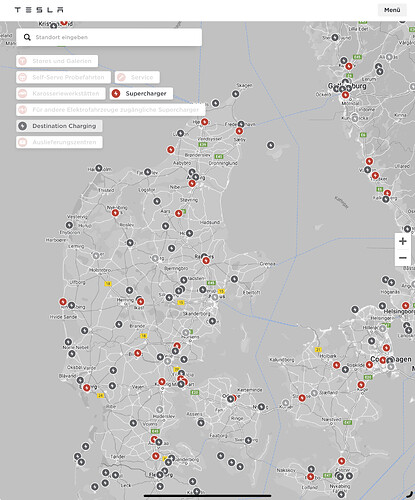This screenshot has width=415, height=500.
Task: Select the destination charger pin at Grenaa peninsula
Action: pyautogui.click(x=234, y=279)
